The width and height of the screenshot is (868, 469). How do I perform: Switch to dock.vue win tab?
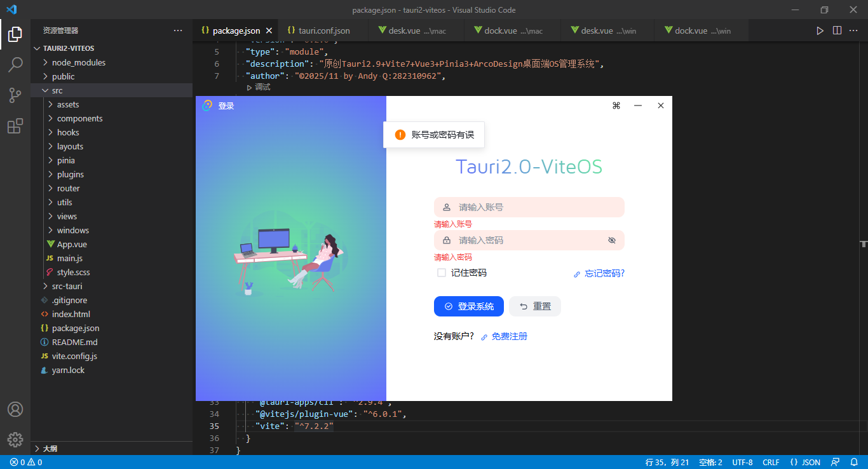click(x=703, y=31)
